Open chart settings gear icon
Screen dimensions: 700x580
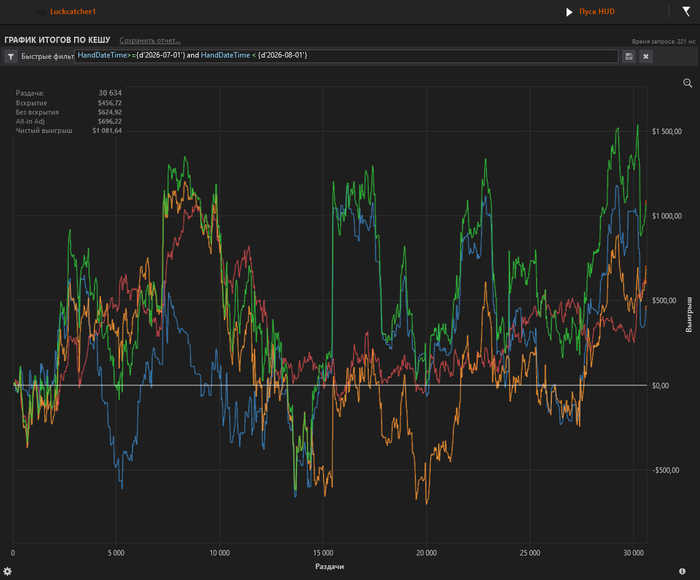click(8, 571)
